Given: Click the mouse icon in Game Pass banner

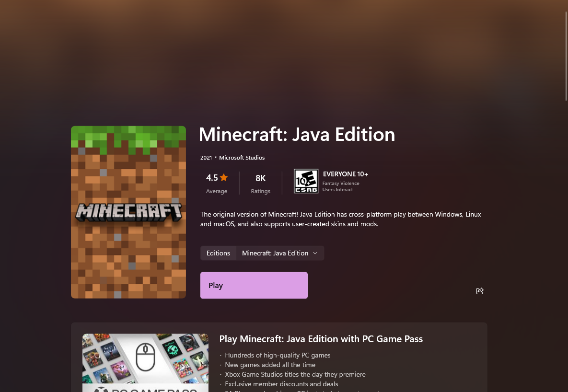Looking at the screenshot, I should [x=145, y=357].
